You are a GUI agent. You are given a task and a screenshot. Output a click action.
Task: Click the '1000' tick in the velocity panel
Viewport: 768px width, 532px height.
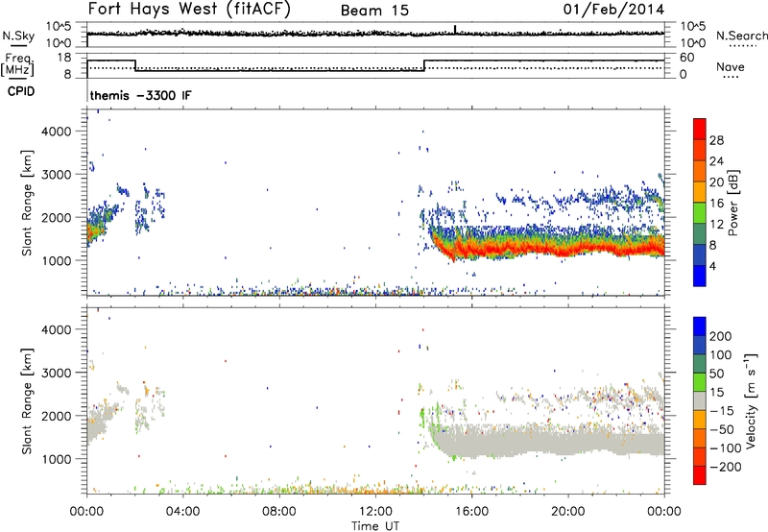click(57, 459)
